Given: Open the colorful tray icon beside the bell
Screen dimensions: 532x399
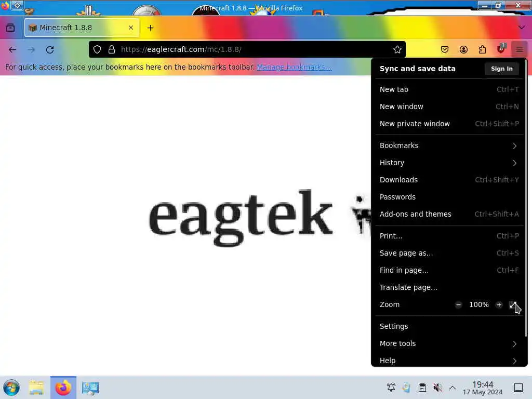Looking at the screenshot, I should coord(406,387).
